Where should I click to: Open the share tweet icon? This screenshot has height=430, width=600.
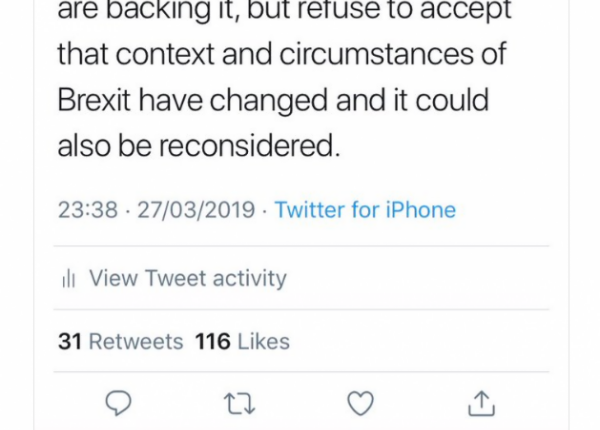coord(481,402)
